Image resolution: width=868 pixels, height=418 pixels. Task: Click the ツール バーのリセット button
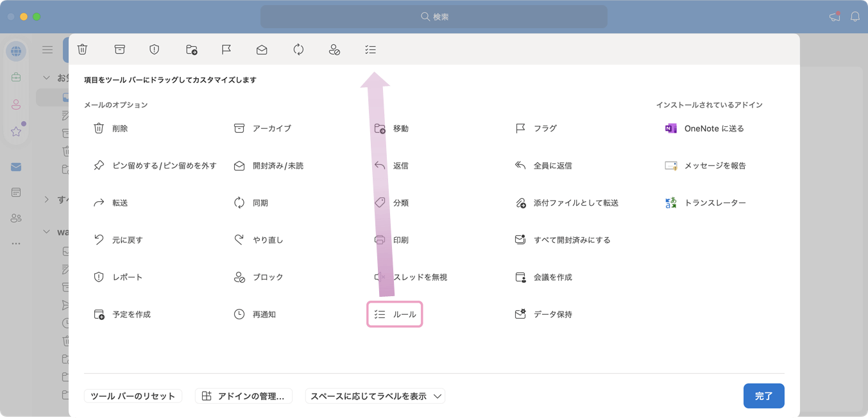pos(133,396)
